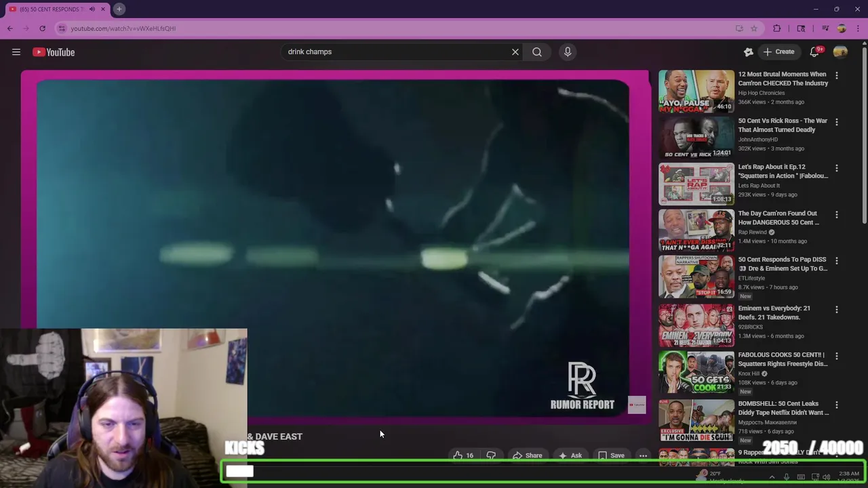Bookmark this page with the star

753,28
